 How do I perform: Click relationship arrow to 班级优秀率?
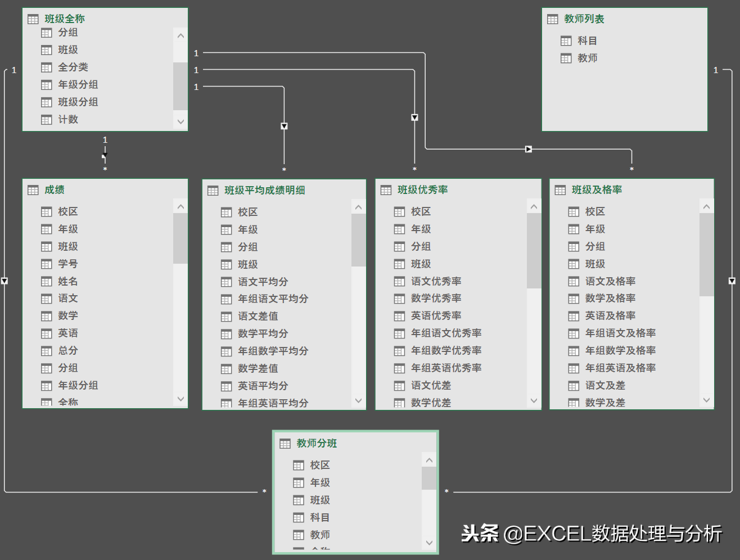pos(414,118)
